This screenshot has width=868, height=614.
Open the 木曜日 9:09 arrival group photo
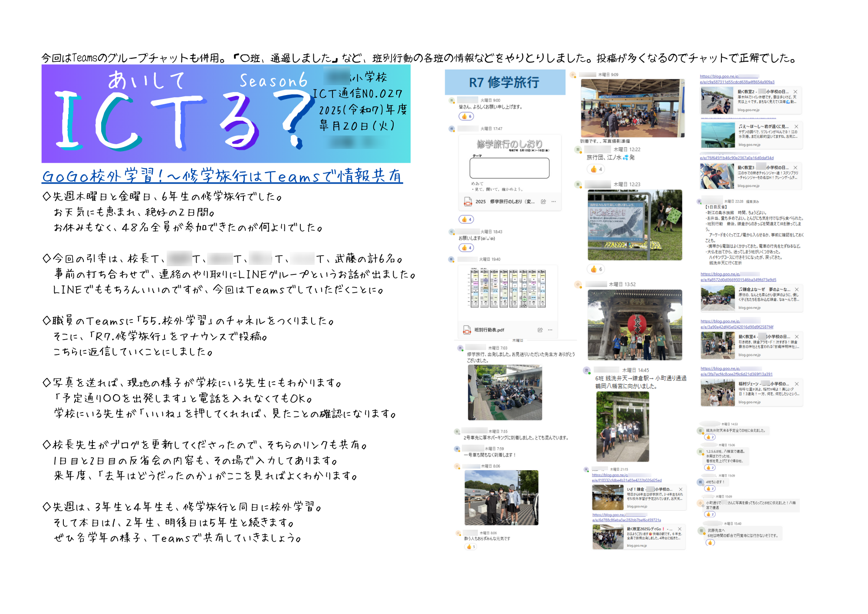click(633, 108)
